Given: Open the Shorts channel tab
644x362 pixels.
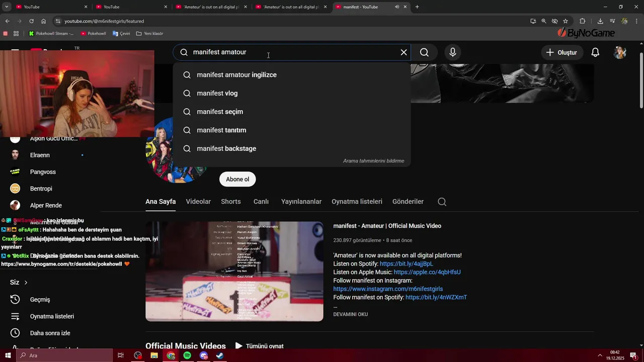Looking at the screenshot, I should (231, 202).
